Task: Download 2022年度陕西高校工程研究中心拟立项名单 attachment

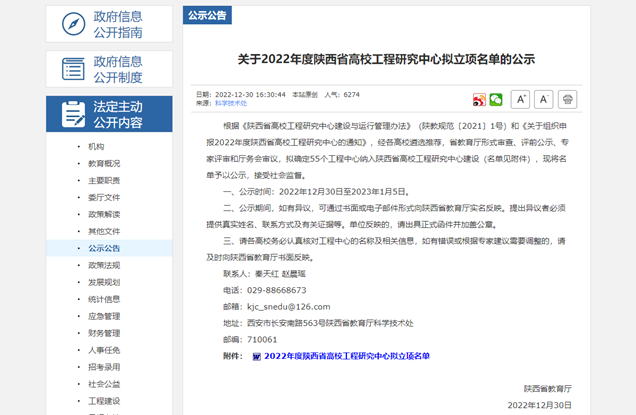Action: point(346,356)
